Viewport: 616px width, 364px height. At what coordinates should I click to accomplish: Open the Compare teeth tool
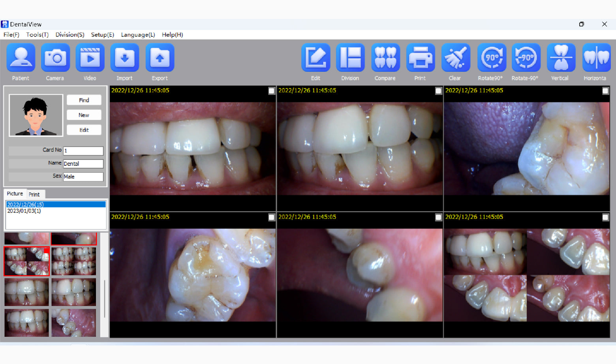click(385, 58)
